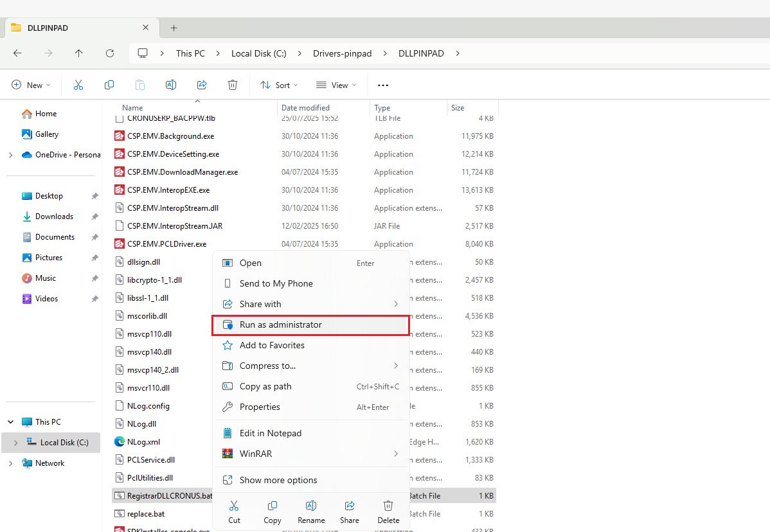Click Rename icon in context menu

(x=311, y=512)
